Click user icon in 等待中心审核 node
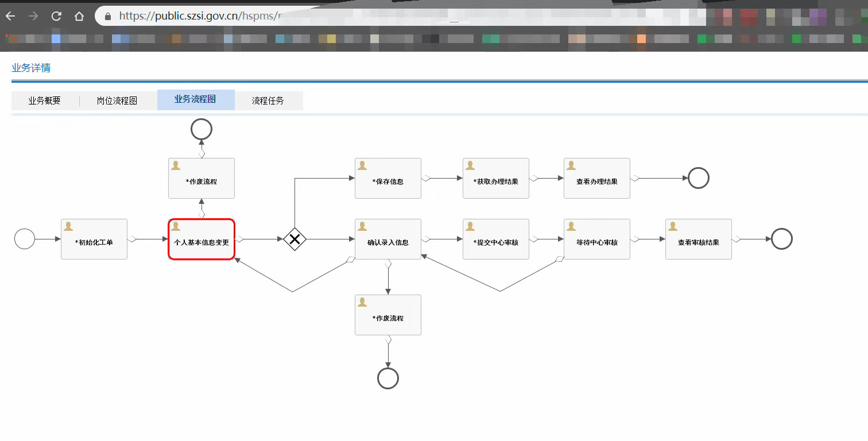 click(x=571, y=226)
